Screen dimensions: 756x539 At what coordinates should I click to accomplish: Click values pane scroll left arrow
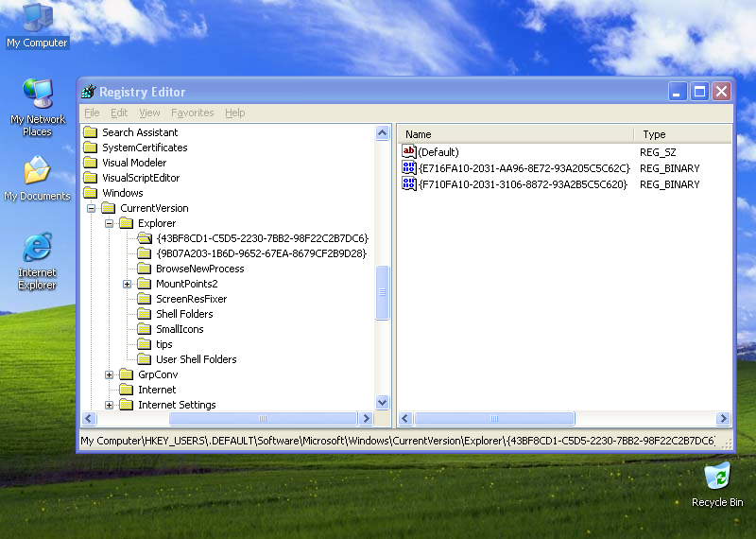point(405,418)
